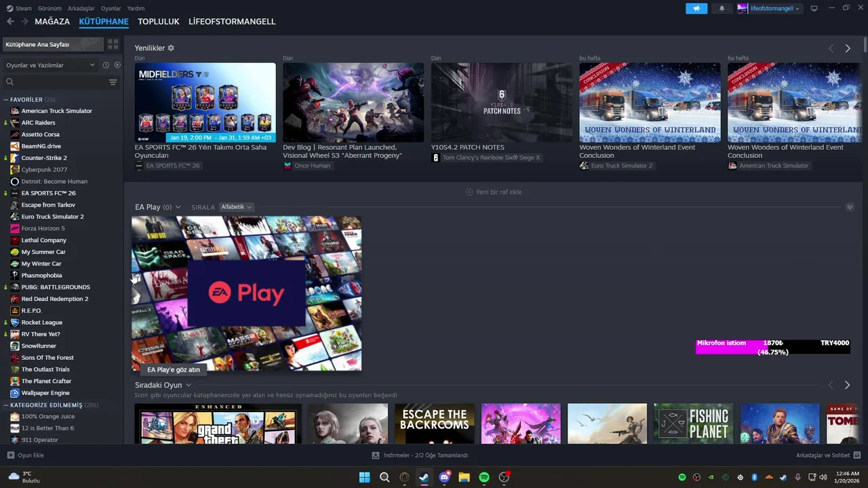Sort library by recent activity clock icon
Viewport: 868px width, 488px height.
coord(106,65)
